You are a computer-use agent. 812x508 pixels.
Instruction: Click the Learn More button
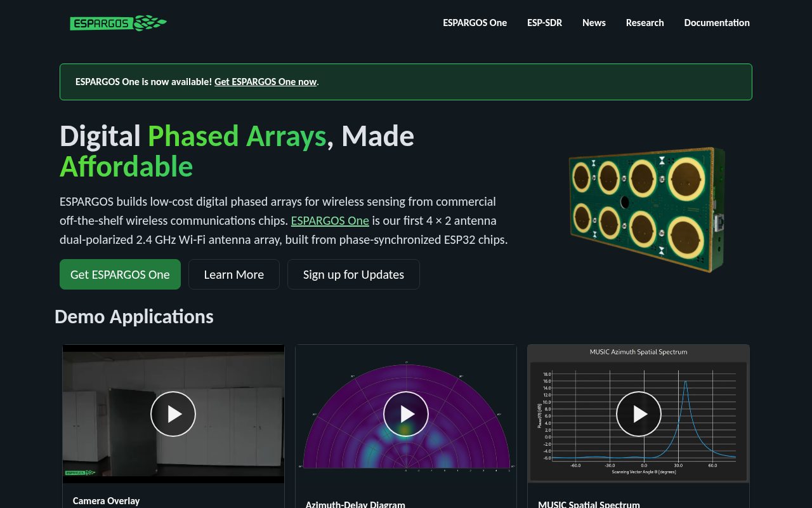(x=234, y=274)
